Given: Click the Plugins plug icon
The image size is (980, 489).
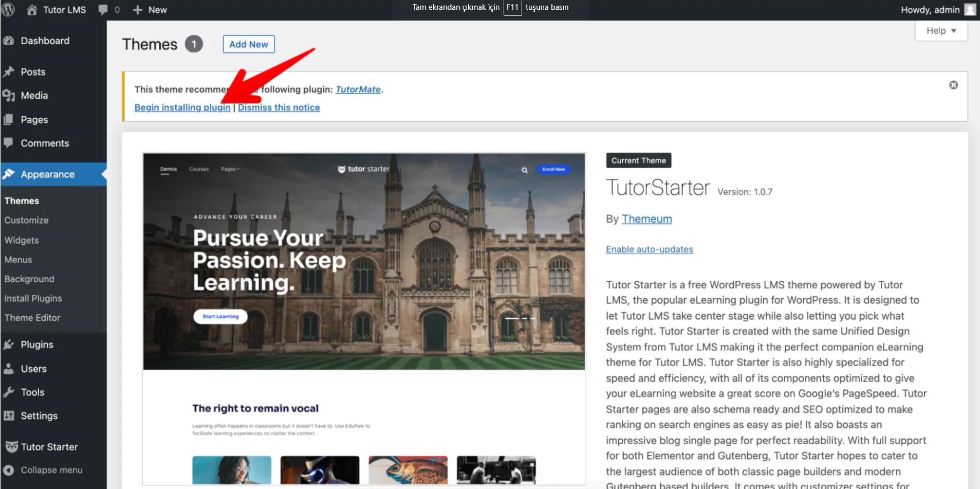Looking at the screenshot, I should coord(9,345).
